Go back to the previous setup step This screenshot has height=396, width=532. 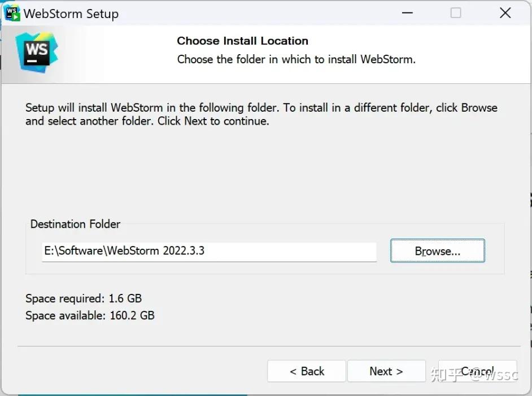tap(306, 371)
